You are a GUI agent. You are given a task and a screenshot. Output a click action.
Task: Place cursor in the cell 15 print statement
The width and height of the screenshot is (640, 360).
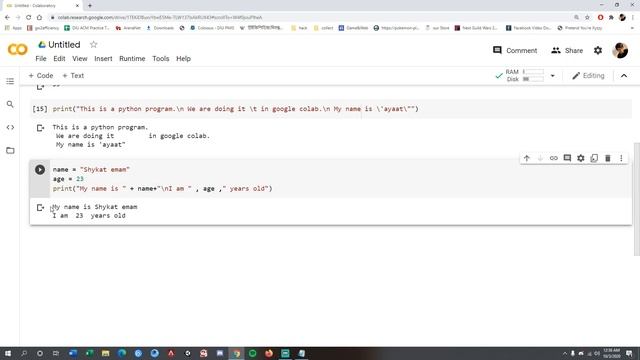(x=235, y=109)
